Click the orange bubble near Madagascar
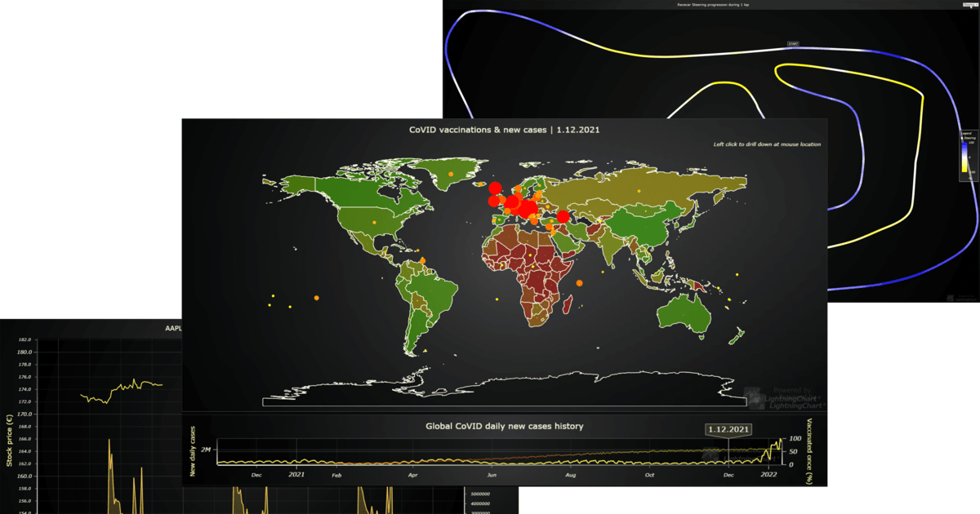This screenshot has height=514, width=980. click(x=577, y=281)
